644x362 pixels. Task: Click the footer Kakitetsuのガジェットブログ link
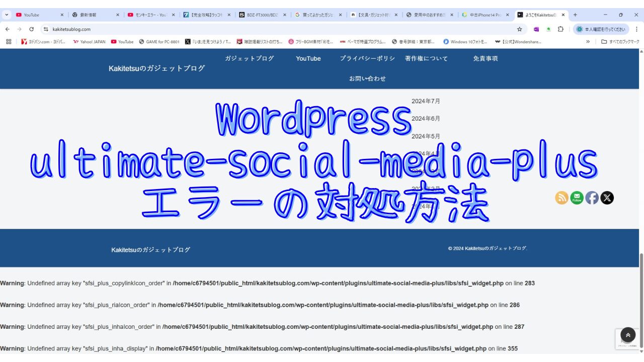(x=151, y=250)
